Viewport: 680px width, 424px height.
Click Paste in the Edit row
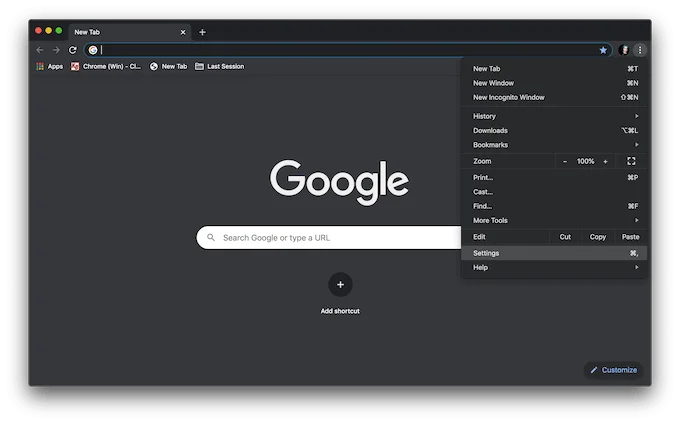point(630,237)
